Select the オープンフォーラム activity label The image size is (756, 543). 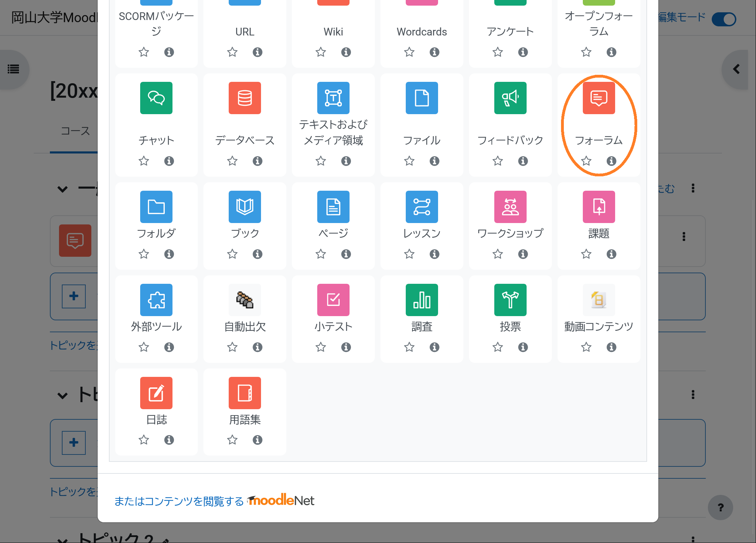pos(599,24)
